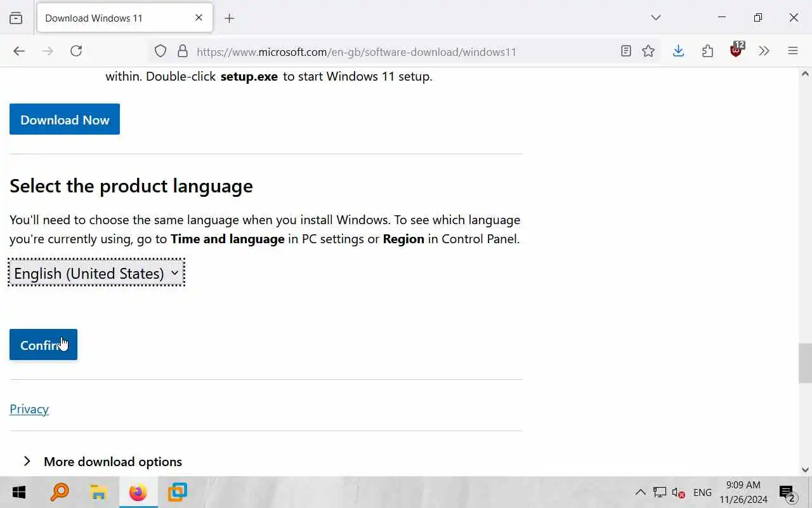The width and height of the screenshot is (812, 508).
Task: Open network status tray icon
Action: [660, 493]
